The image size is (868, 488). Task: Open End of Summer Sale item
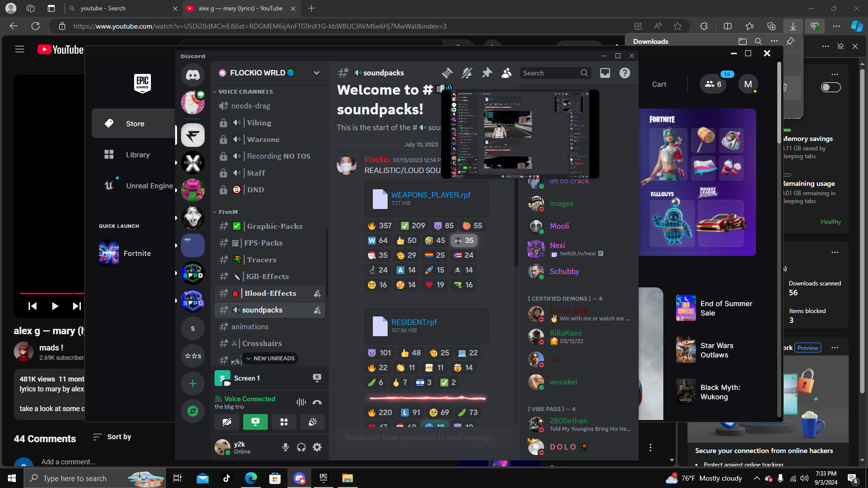click(x=715, y=308)
